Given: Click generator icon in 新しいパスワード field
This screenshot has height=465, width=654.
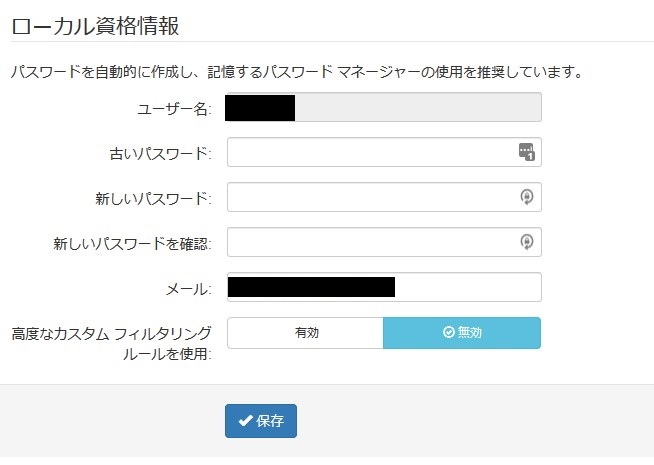Looking at the screenshot, I should [527, 197].
